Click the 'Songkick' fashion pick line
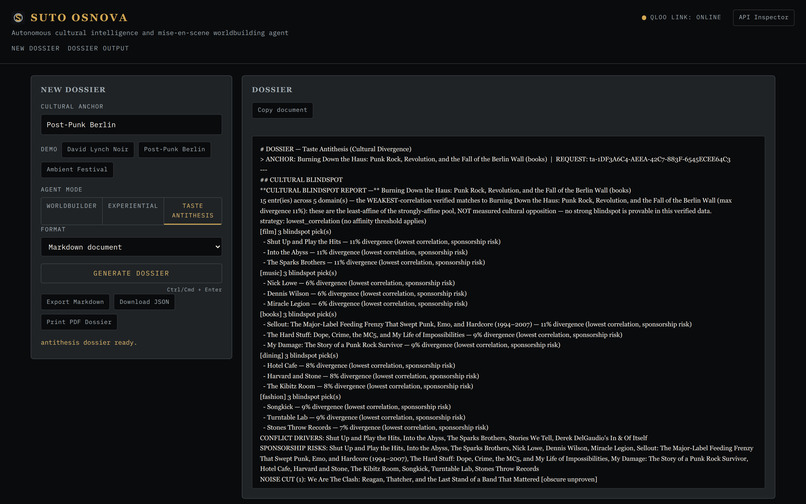806x504 pixels. coord(358,407)
